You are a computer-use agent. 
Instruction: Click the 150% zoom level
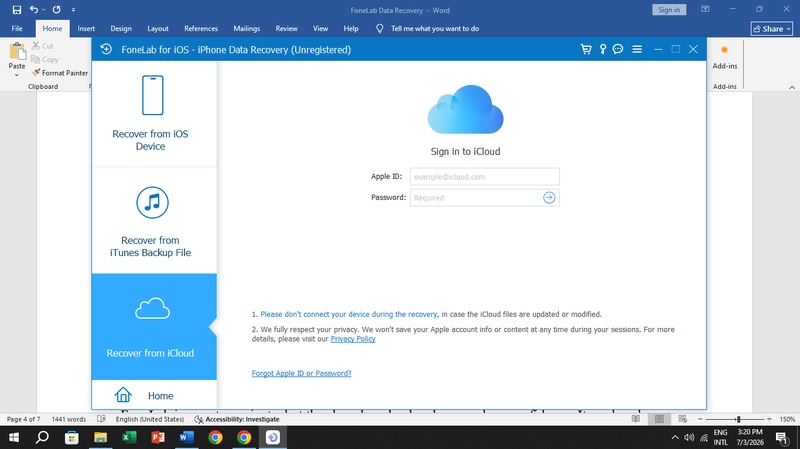click(x=787, y=419)
